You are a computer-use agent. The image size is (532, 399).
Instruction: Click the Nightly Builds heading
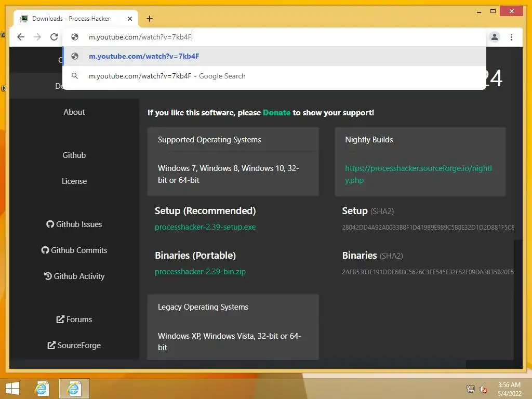pos(369,140)
